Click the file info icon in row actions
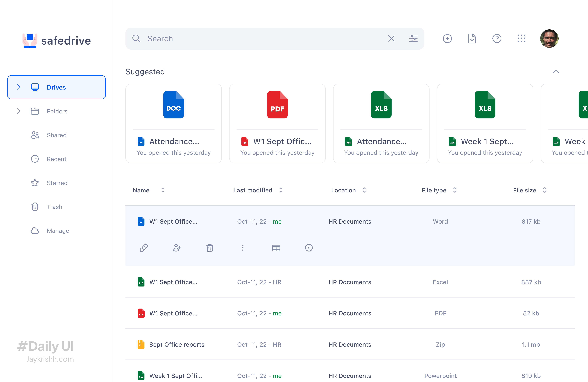 [309, 248]
